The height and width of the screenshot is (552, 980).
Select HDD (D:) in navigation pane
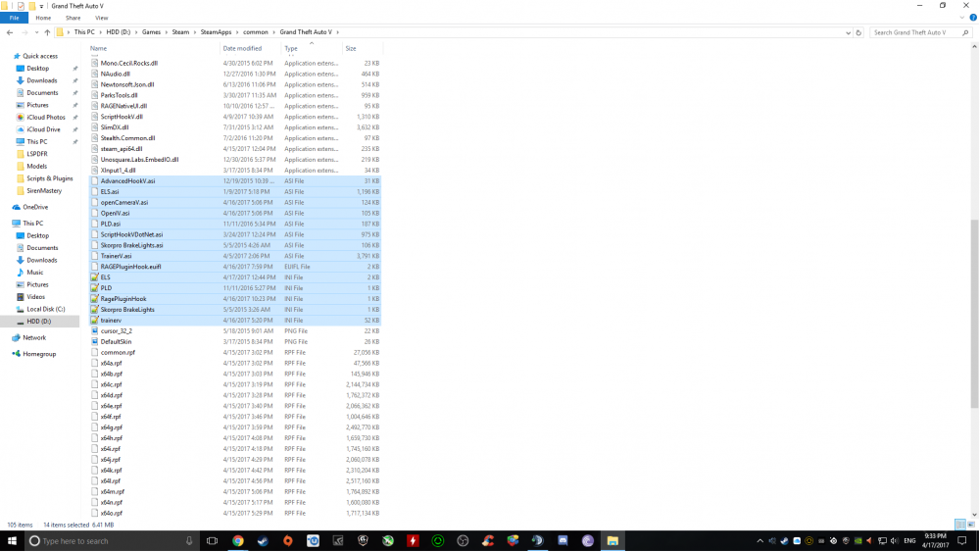click(39, 322)
